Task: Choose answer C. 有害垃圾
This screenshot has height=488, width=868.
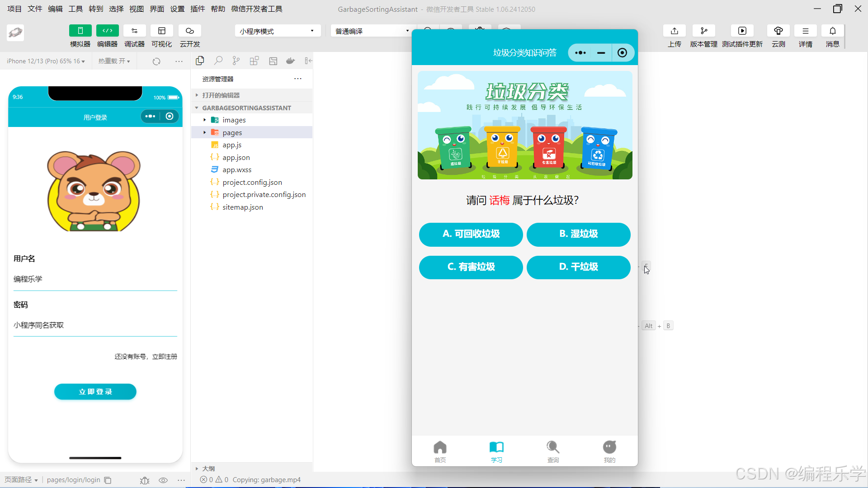Action: tap(471, 267)
